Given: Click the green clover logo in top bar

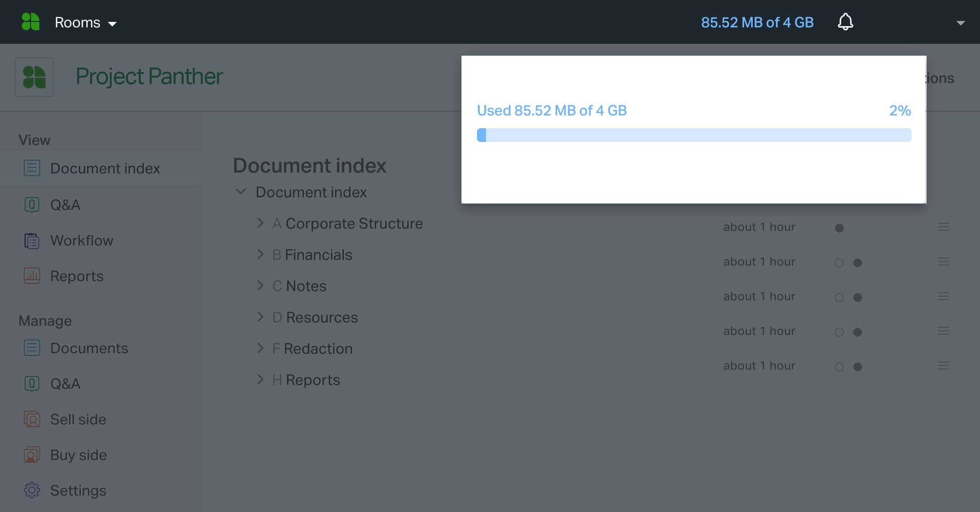Looking at the screenshot, I should (x=31, y=22).
